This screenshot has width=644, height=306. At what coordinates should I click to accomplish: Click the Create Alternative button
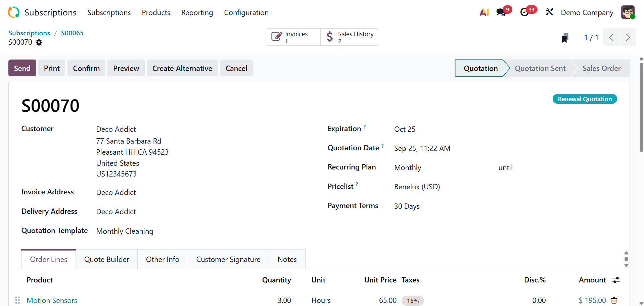tap(182, 68)
